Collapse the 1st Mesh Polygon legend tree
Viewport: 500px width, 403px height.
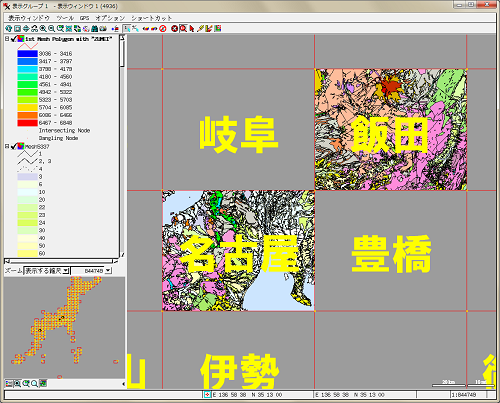7,39
